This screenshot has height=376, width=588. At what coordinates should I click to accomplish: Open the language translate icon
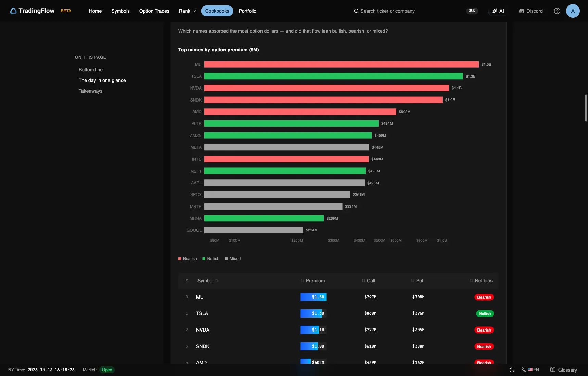(x=524, y=370)
